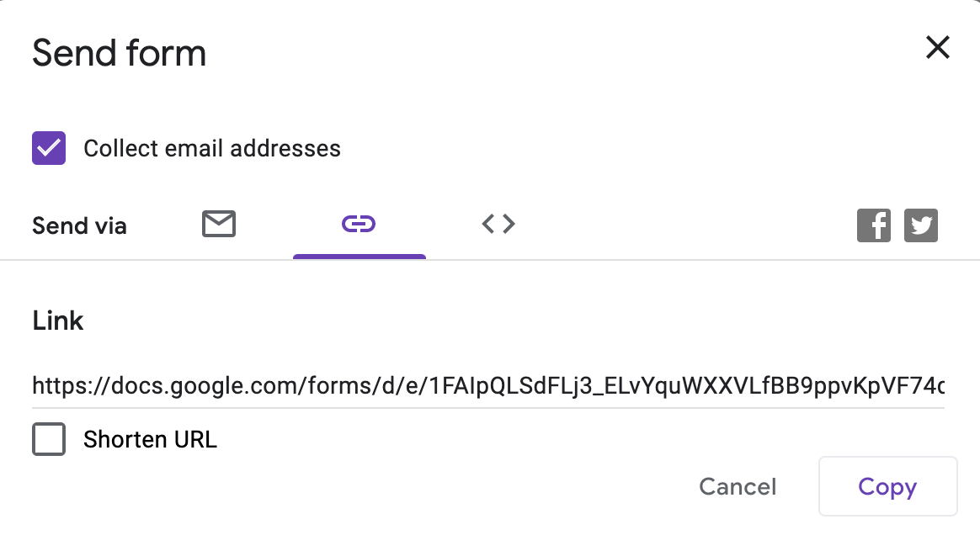Switch to the send via email tab
The image size is (980, 535).
219,224
